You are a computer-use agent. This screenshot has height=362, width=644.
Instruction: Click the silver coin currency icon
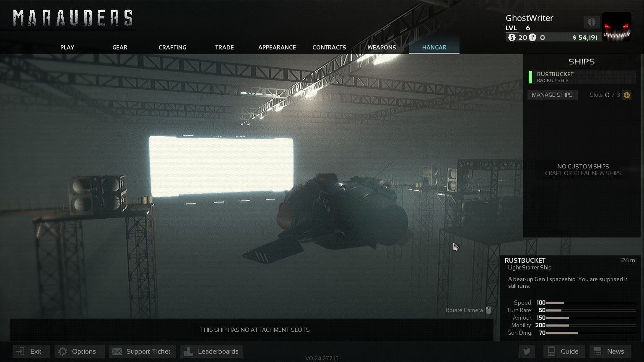pyautogui.click(x=512, y=37)
